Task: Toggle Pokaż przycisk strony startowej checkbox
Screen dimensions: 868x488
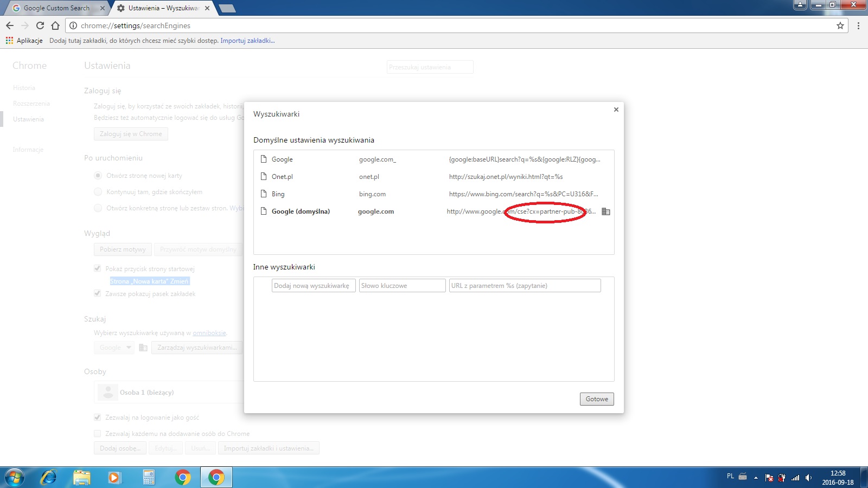Action: tap(98, 268)
